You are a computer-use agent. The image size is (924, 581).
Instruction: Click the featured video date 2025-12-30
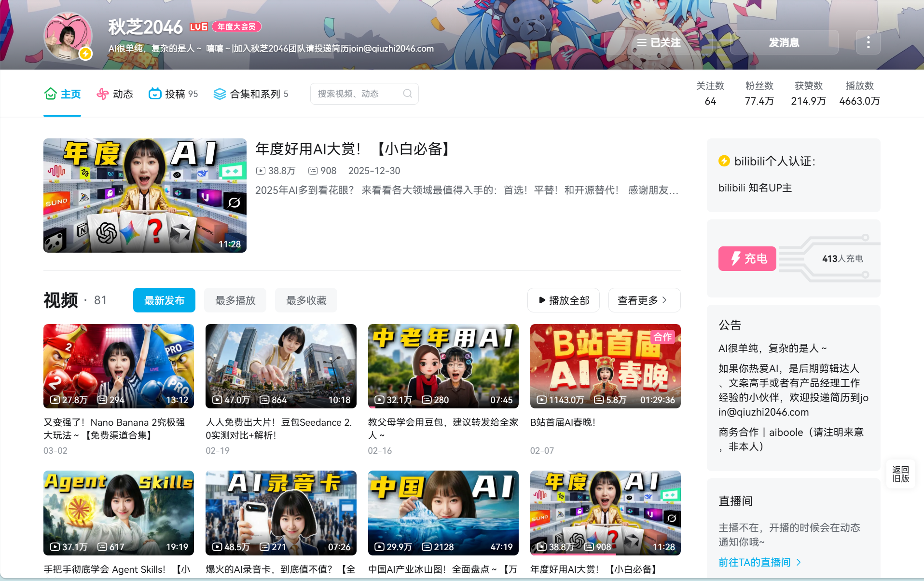click(374, 171)
